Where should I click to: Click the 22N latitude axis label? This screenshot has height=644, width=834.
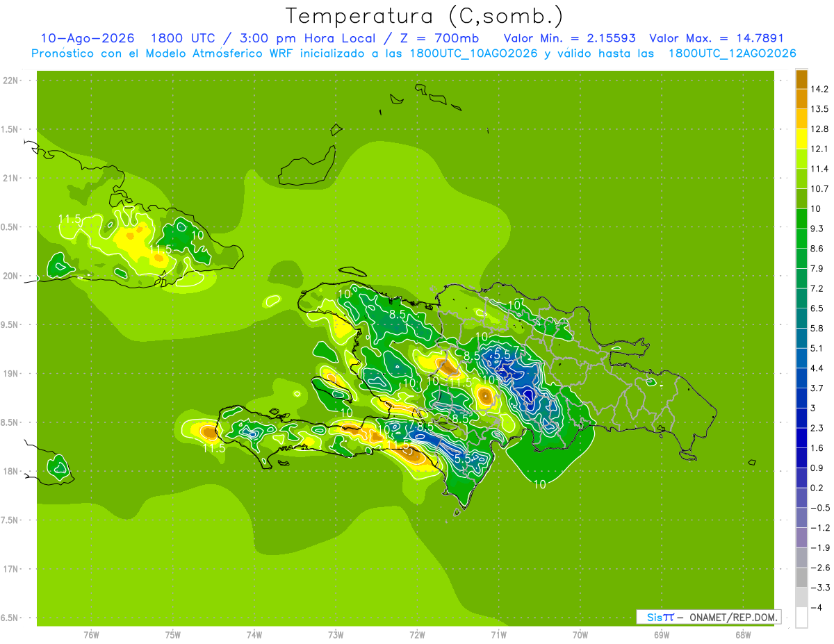(x=11, y=81)
